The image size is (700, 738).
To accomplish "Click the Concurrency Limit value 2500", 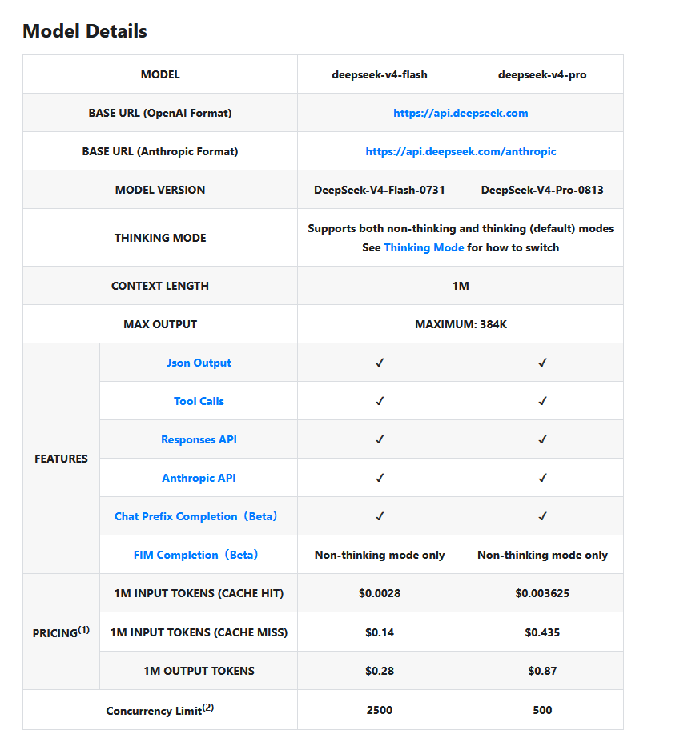I will pyautogui.click(x=379, y=710).
